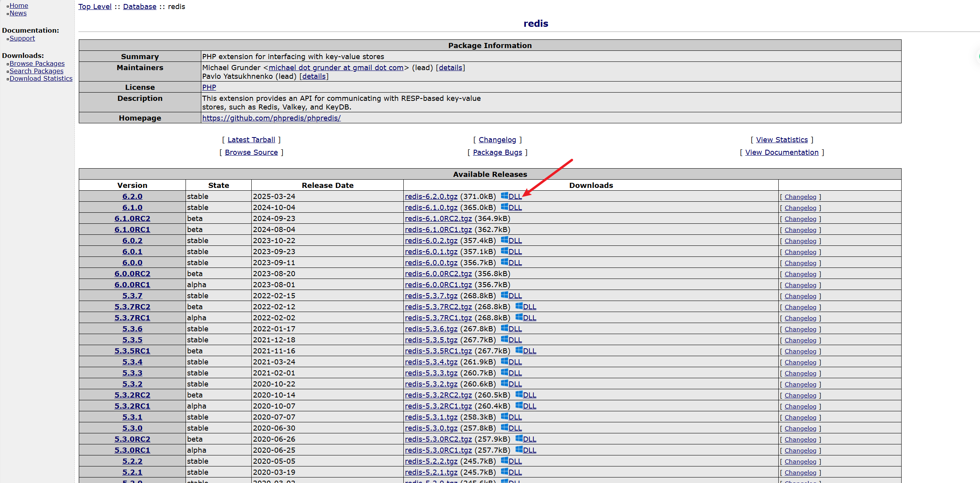This screenshot has width=980, height=483.
Task: Click Windows DLL icon for redis-6.0.0
Action: click(x=505, y=262)
